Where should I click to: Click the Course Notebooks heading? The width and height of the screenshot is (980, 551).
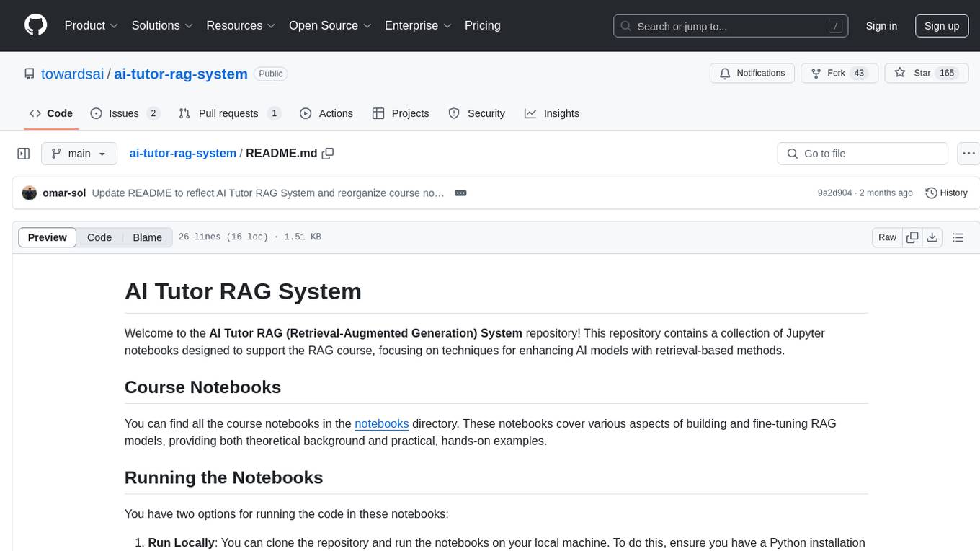coord(202,387)
